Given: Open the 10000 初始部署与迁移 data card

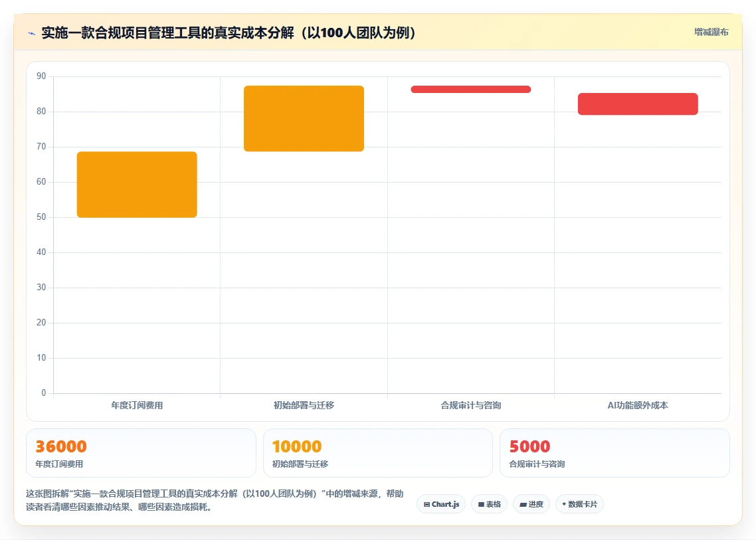Looking at the screenshot, I should (x=378, y=453).
